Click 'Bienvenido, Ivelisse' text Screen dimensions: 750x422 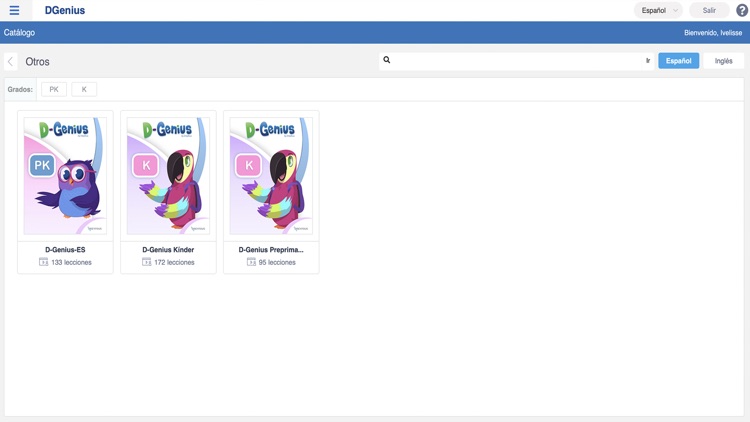pos(713,33)
